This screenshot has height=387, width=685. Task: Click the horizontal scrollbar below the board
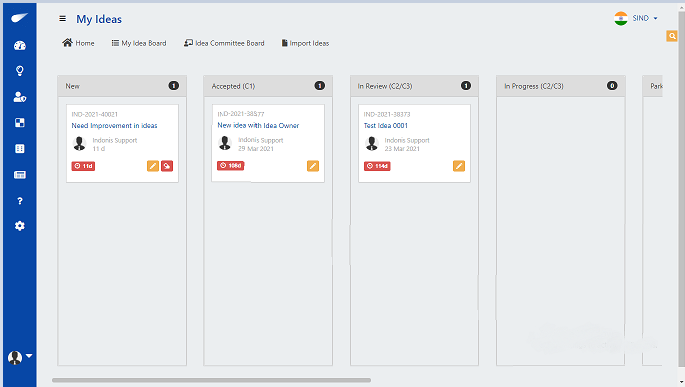211,380
